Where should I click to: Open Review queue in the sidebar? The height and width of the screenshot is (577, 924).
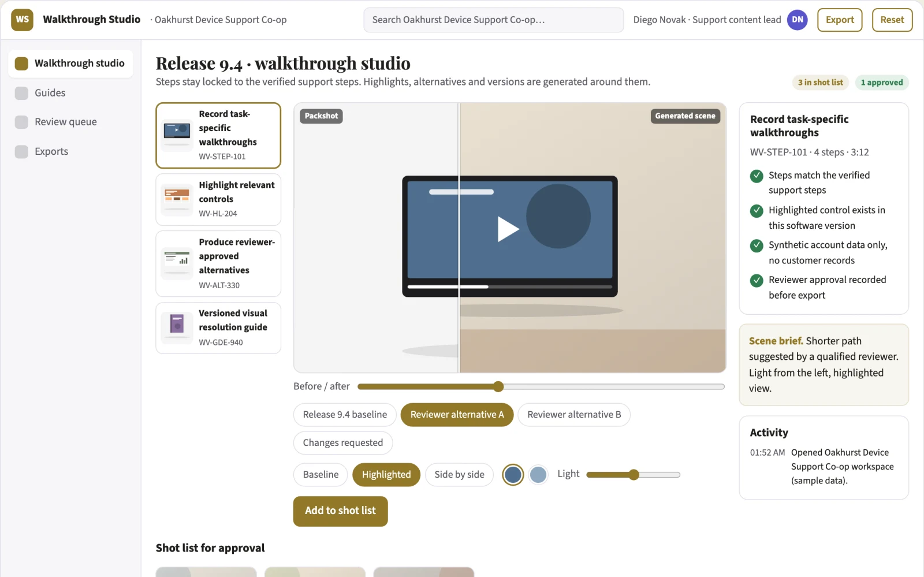[x=70, y=122]
